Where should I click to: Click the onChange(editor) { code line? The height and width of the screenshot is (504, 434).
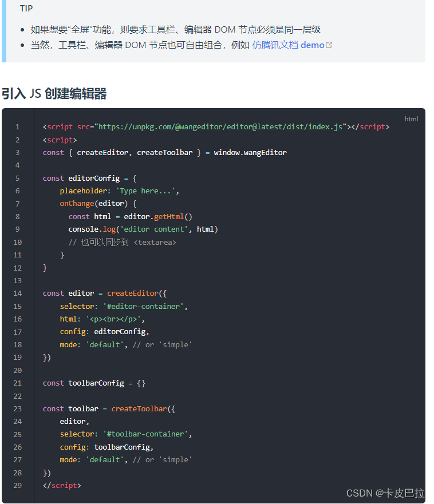98,204
